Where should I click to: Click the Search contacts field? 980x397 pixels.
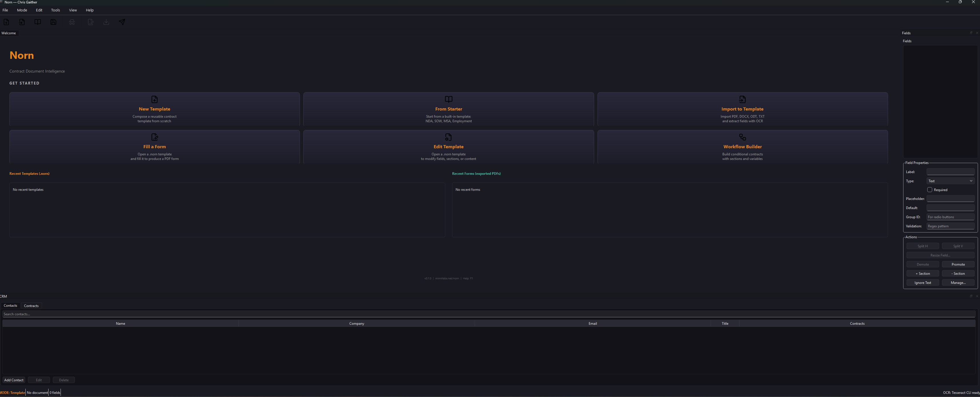489,314
